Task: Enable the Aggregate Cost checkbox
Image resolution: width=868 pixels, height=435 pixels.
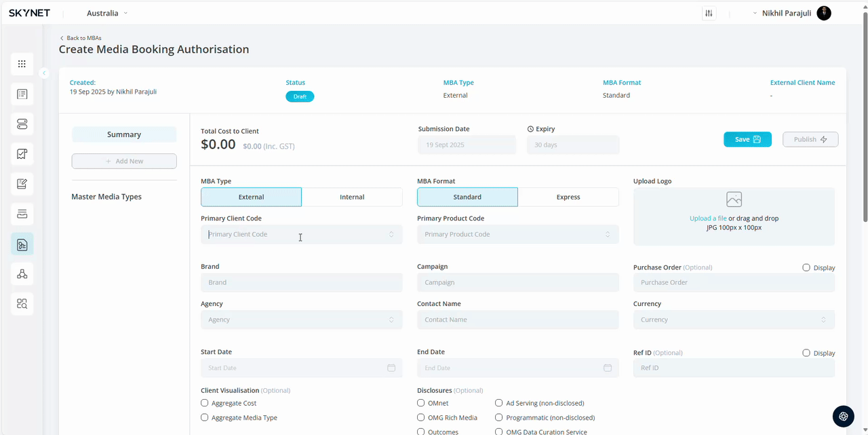Action: pos(205,403)
